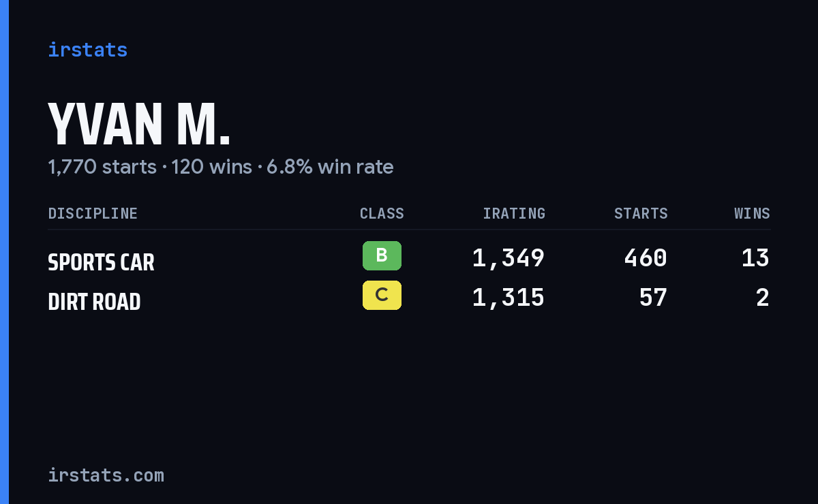The image size is (818, 504).
Task: Click the 57 starts value
Action: pos(653,298)
